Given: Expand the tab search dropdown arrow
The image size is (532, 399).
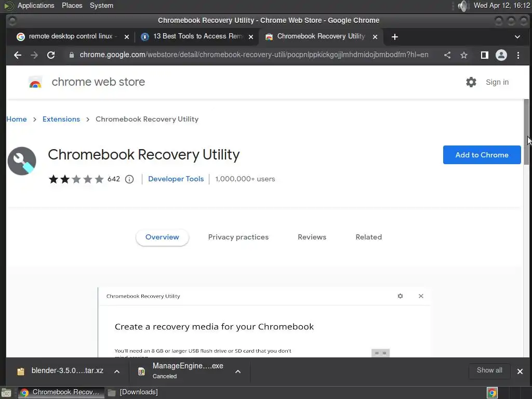Looking at the screenshot, I should pos(517,37).
